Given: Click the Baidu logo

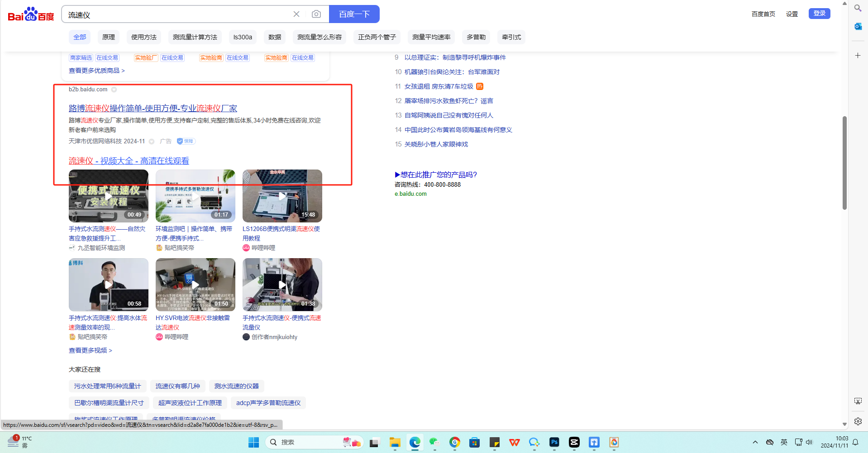Looking at the screenshot, I should tap(31, 14).
